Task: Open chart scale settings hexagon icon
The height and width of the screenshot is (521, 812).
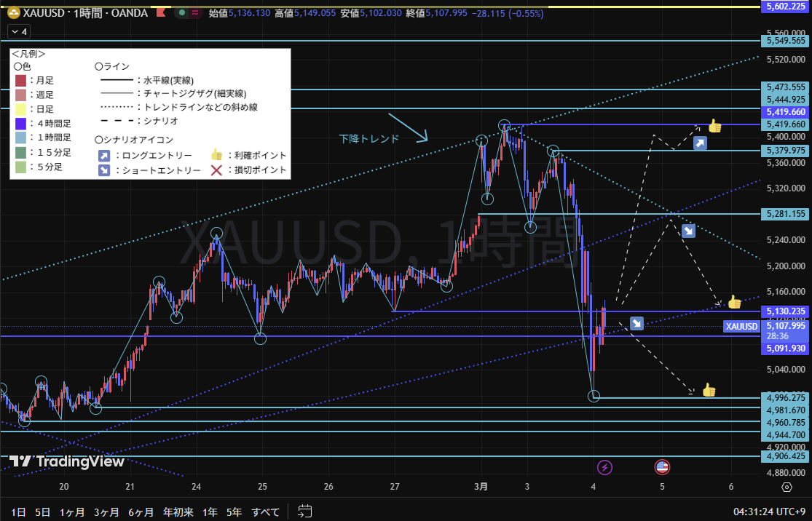Action: point(786,488)
